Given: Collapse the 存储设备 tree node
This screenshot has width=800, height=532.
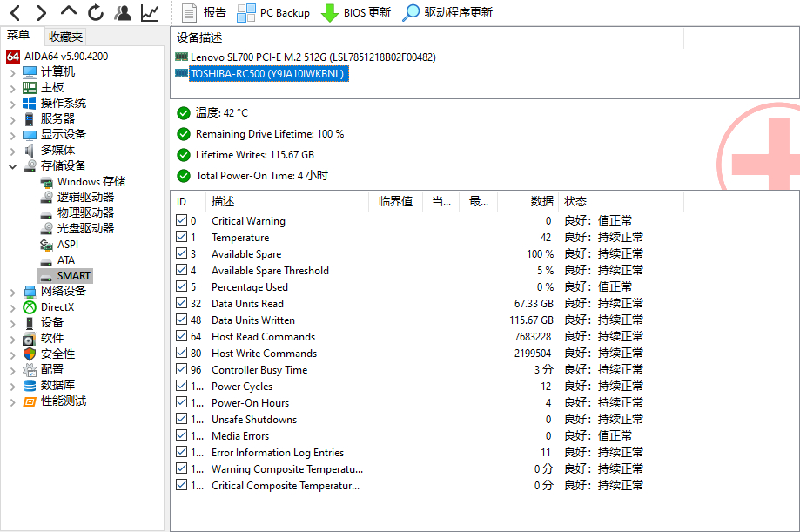Looking at the screenshot, I should point(12,166).
